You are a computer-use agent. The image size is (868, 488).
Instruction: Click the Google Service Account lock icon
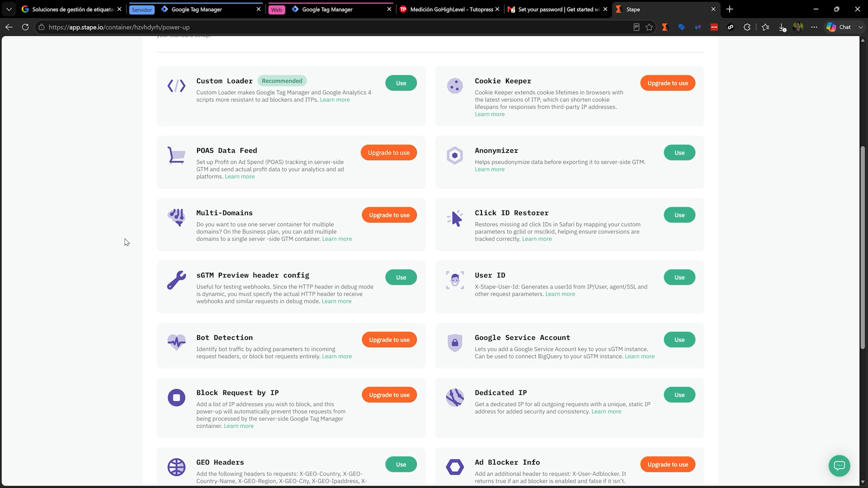(455, 343)
